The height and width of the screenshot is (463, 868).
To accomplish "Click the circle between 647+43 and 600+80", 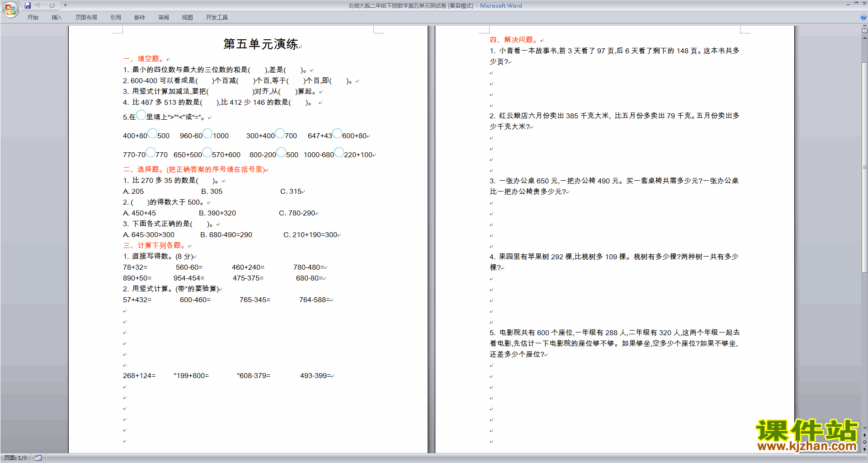I will (x=337, y=134).
